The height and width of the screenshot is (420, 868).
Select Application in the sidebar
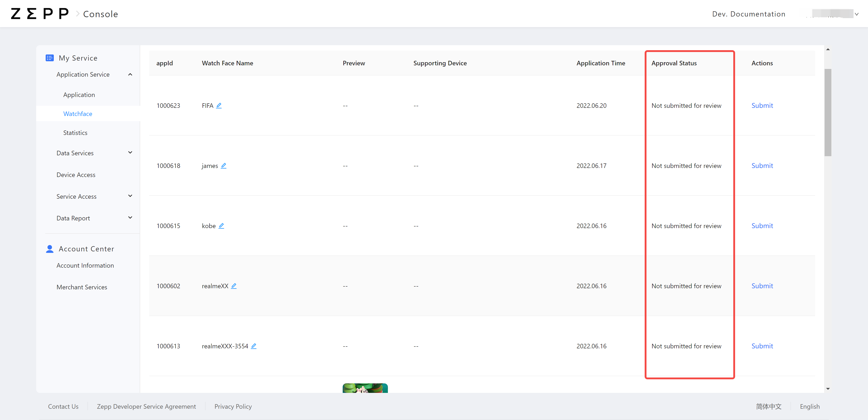[79, 95]
